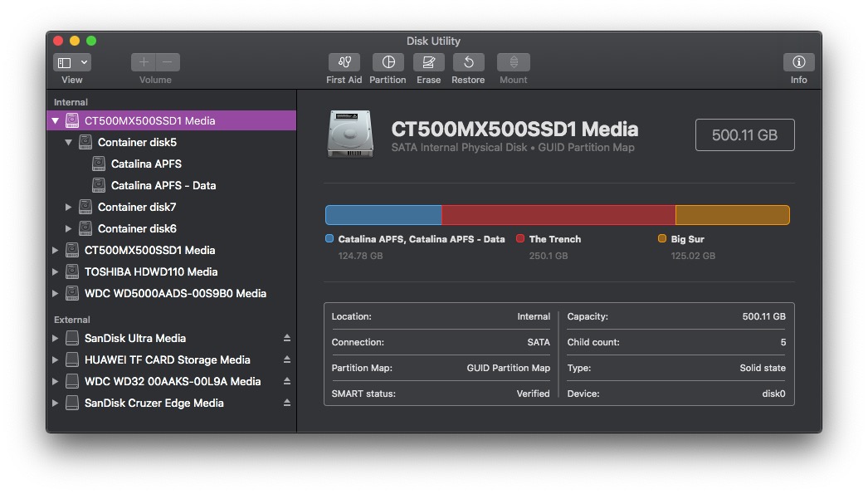
Task: Expand SanDisk Ultra Media
Action: point(56,339)
